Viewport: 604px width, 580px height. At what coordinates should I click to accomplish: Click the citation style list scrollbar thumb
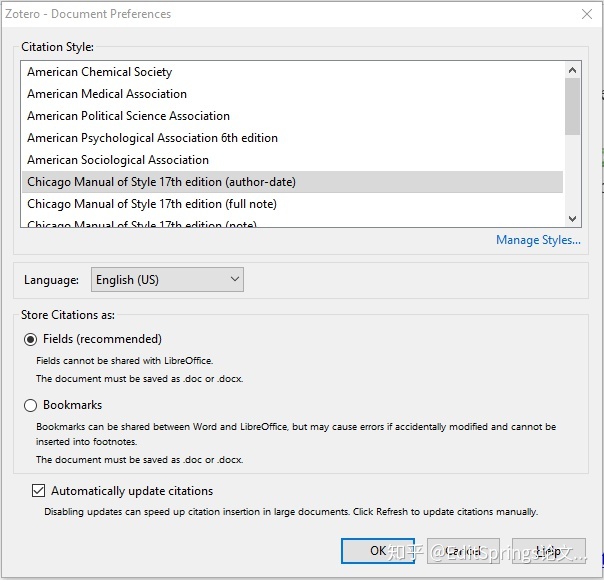click(572, 106)
